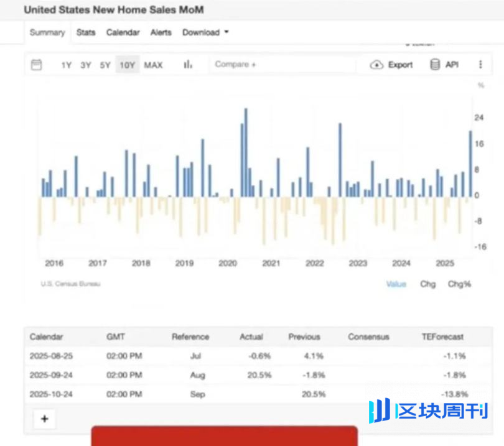Screen dimensions: 504x446
Task: Expand the Download dropdown
Action: click(x=205, y=32)
